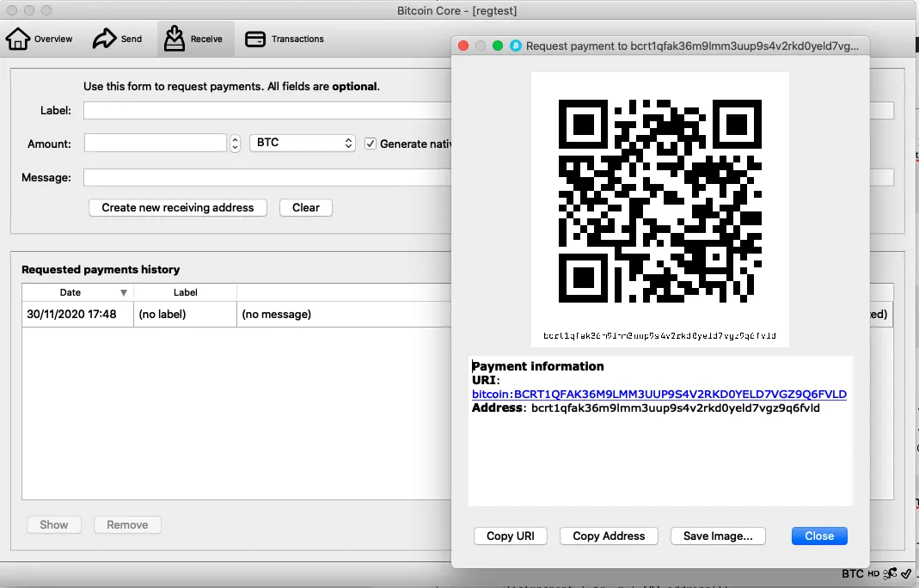This screenshot has height=588, width=919.
Task: Click the HD wallet status icon
Action: (874, 573)
